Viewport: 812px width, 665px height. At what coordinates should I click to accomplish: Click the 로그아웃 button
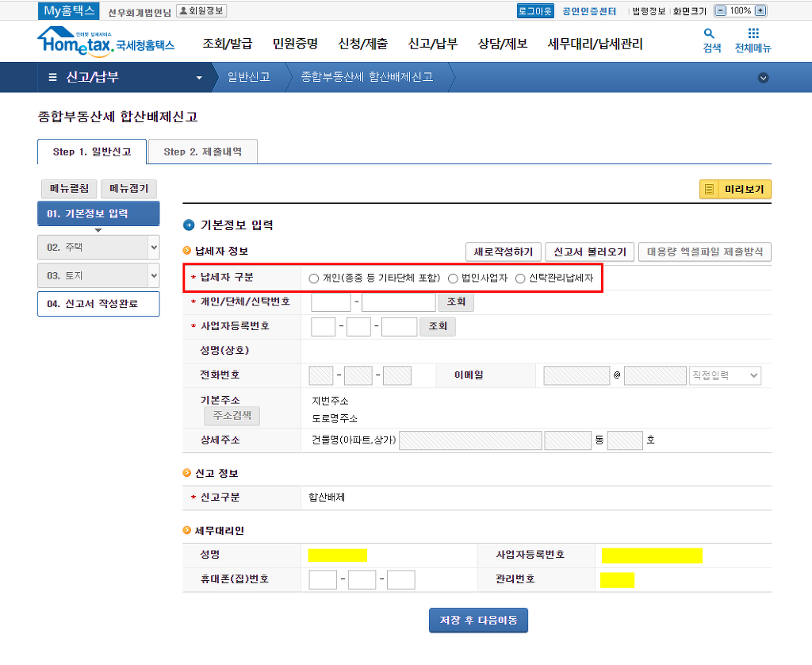pos(535,11)
